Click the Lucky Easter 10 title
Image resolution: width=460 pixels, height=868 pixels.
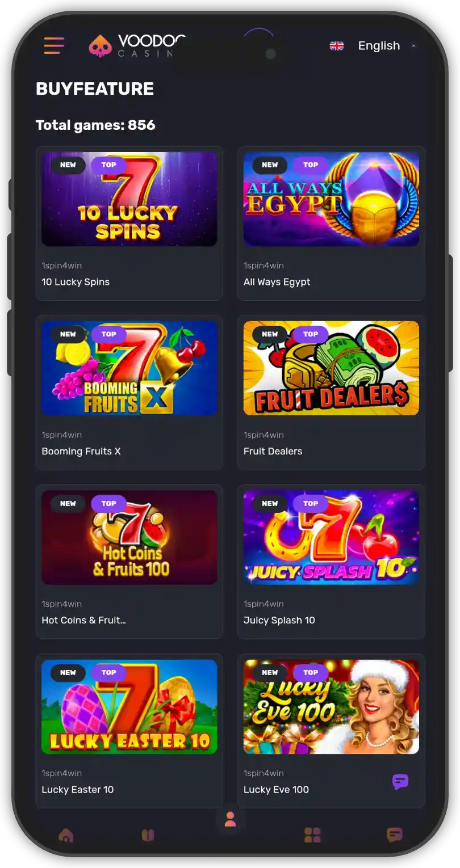78,789
